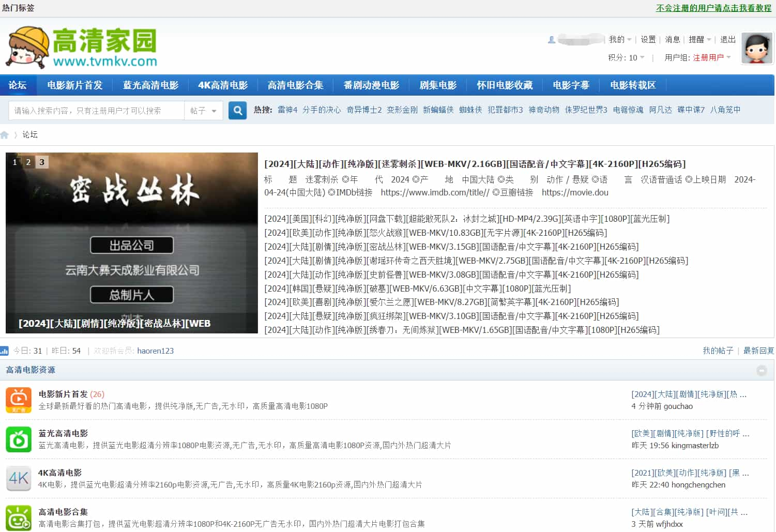Image resolution: width=776 pixels, height=532 pixels.
Task: Open the 怒火战猴 post link
Action: (435, 233)
